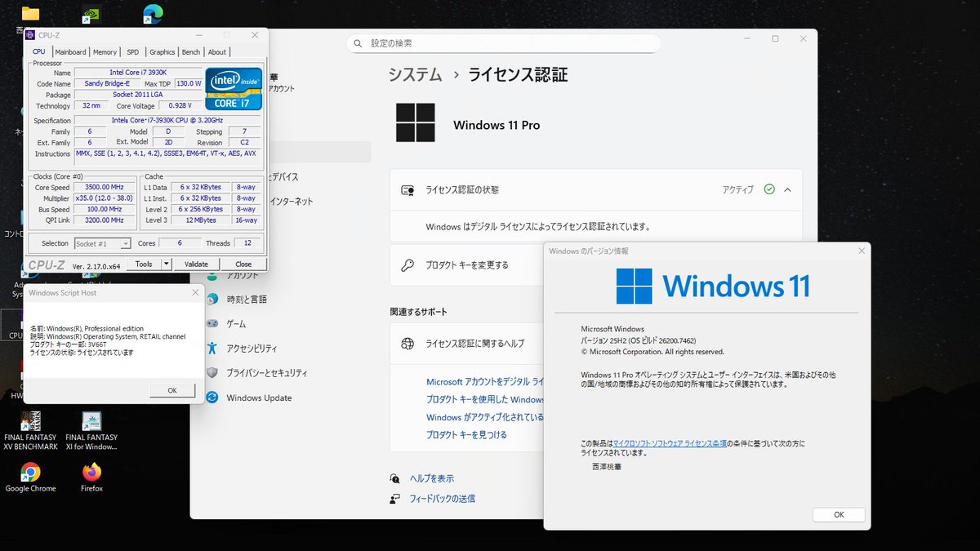Image resolution: width=980 pixels, height=551 pixels.
Task: Open the Microsoft アカウントをデジタル link
Action: pos(485,382)
